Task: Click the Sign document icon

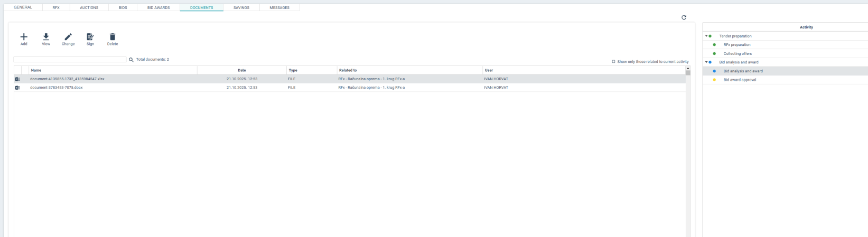Action: (x=90, y=37)
